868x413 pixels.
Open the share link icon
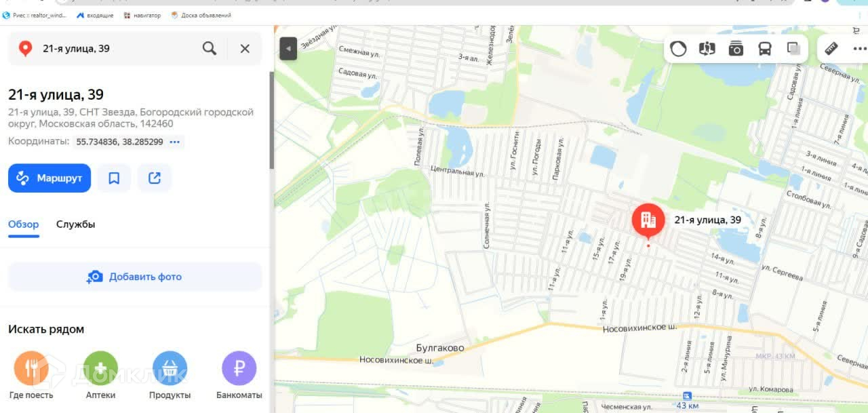tap(155, 178)
